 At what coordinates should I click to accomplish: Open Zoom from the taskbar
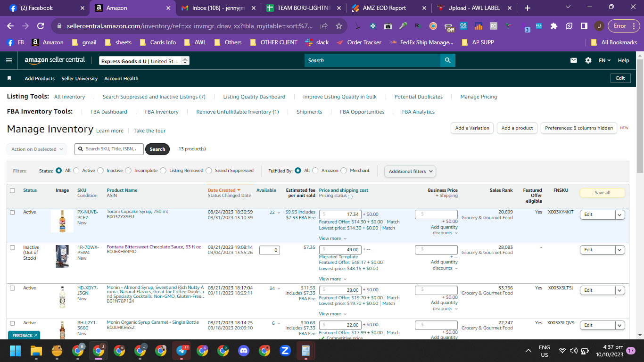[285, 351]
